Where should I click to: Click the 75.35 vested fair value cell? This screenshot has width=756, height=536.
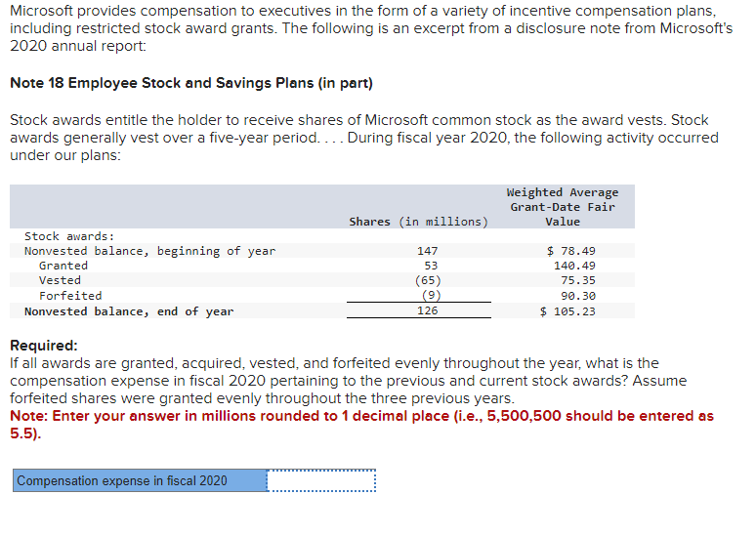577,280
